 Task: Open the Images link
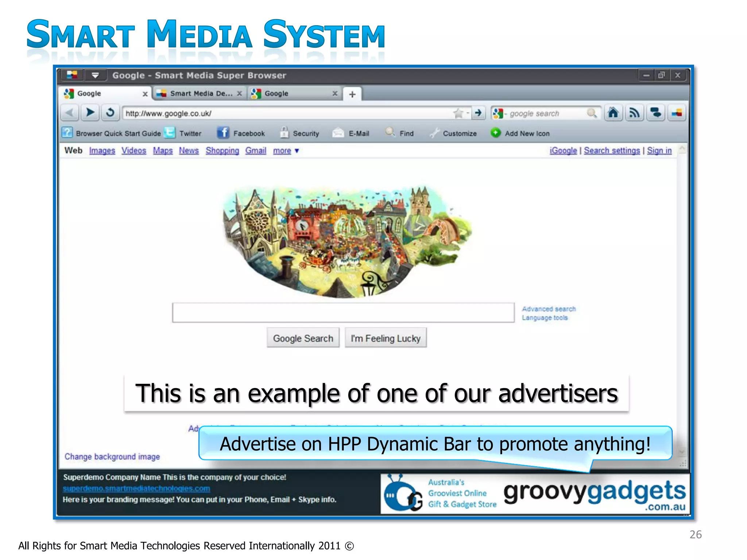[102, 151]
